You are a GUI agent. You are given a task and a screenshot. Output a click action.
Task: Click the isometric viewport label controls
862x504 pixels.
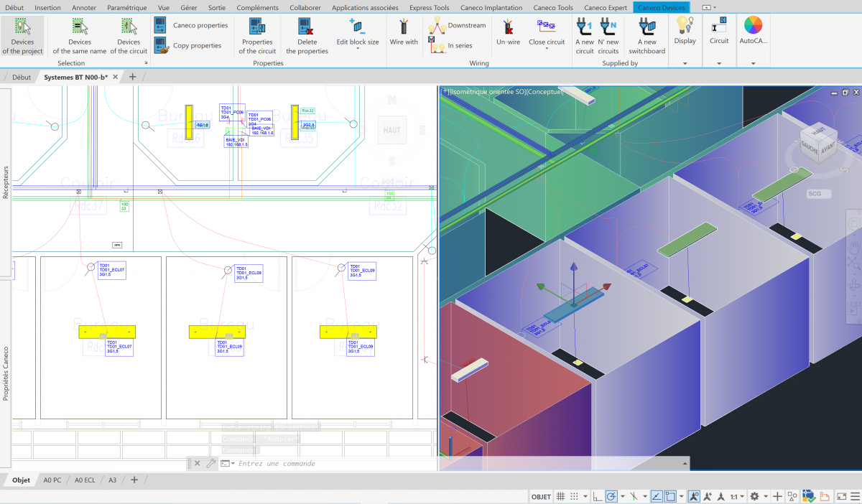(x=503, y=91)
